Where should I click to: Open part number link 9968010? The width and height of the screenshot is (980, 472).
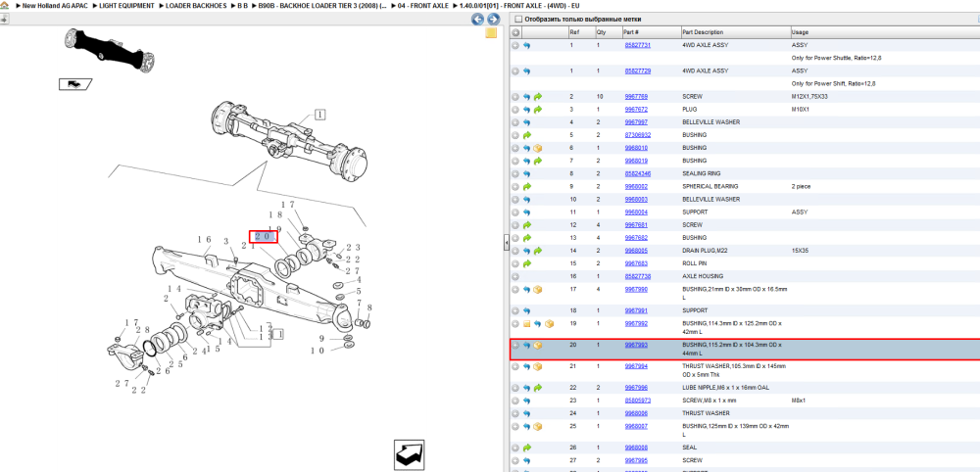click(x=636, y=148)
